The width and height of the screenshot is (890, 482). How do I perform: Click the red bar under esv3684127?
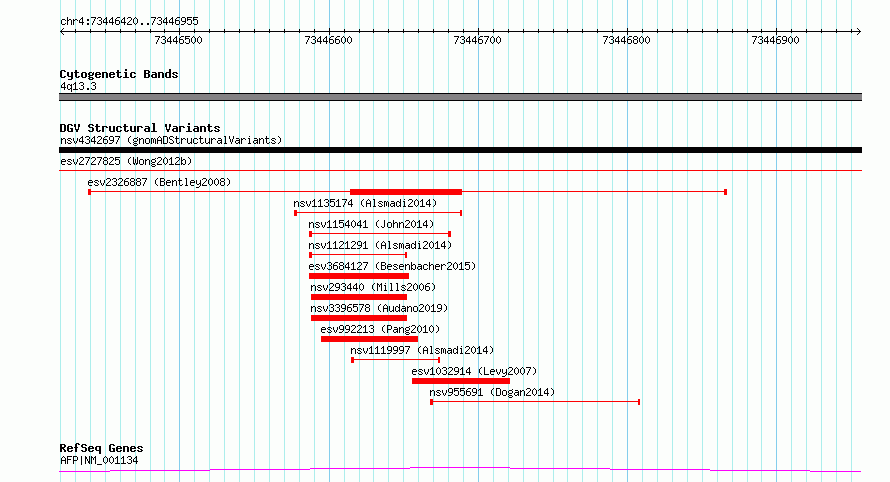click(x=359, y=276)
